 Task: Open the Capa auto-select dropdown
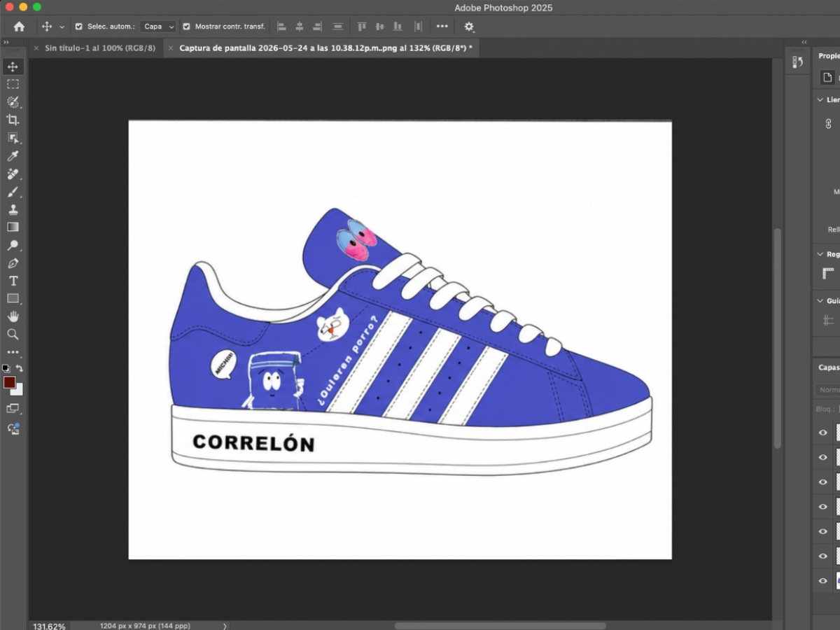tap(159, 27)
